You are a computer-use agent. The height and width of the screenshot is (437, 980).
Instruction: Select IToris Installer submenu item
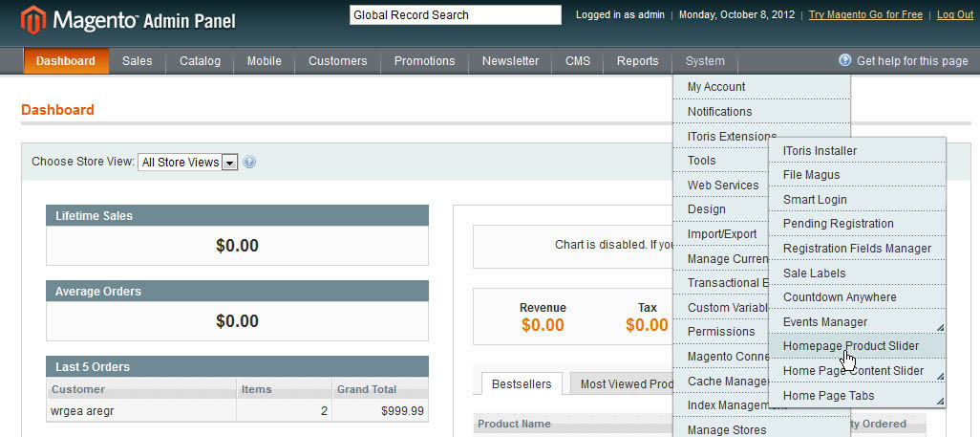[858, 151]
